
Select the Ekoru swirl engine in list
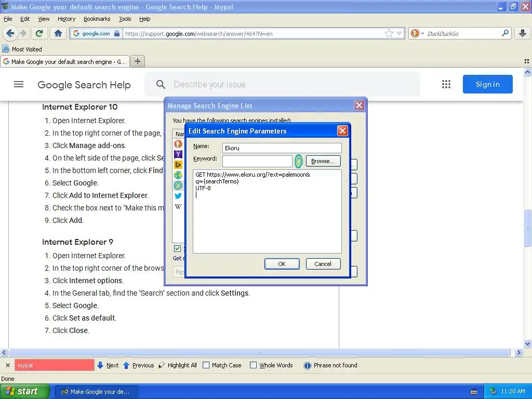178,185
